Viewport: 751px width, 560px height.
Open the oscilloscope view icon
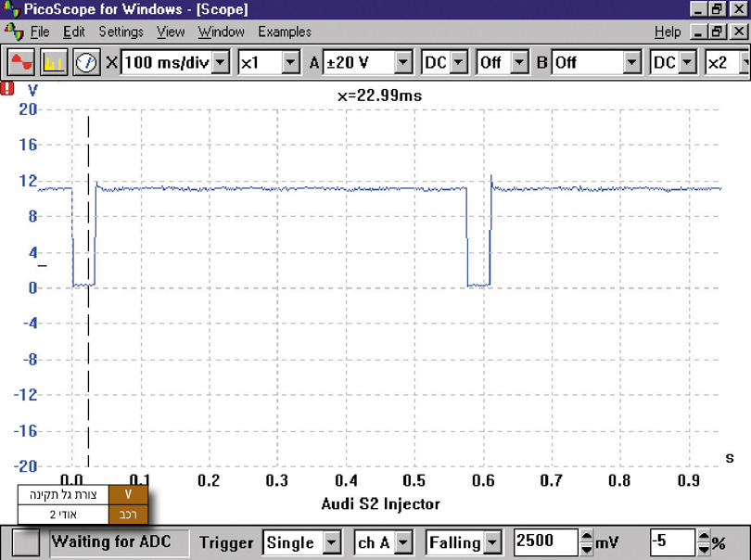click(21, 63)
